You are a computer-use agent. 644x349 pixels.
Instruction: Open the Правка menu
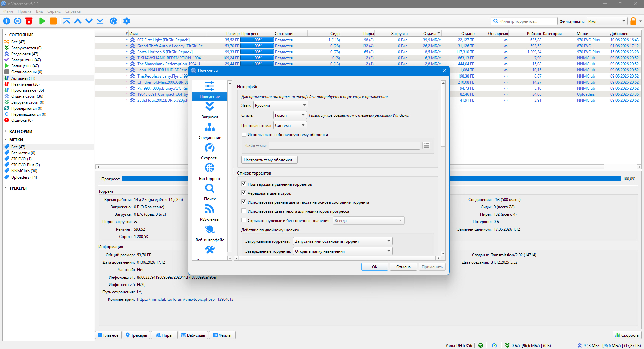click(24, 11)
